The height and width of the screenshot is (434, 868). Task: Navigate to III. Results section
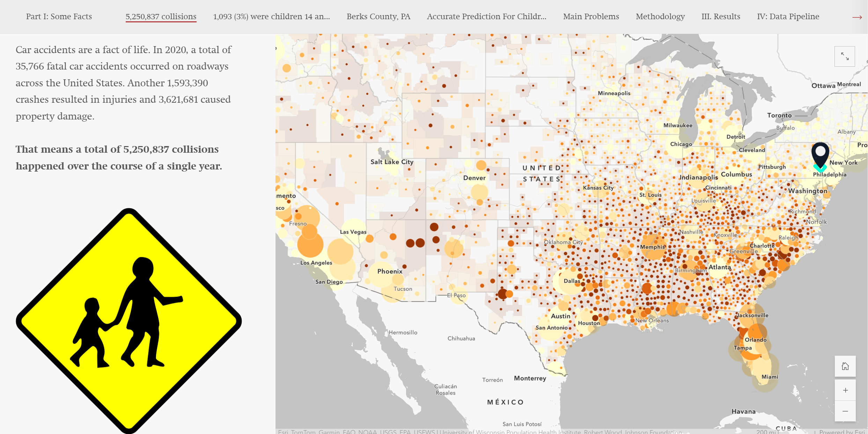[x=721, y=16]
